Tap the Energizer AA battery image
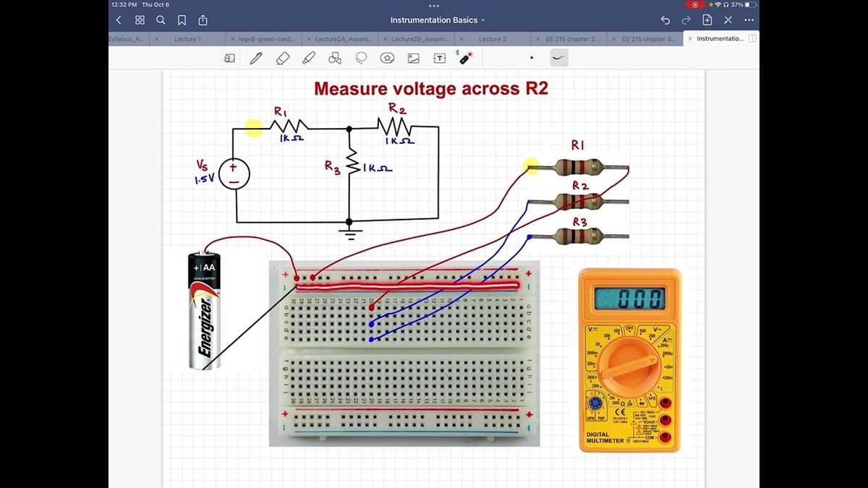The width and height of the screenshot is (868, 488). 205,311
